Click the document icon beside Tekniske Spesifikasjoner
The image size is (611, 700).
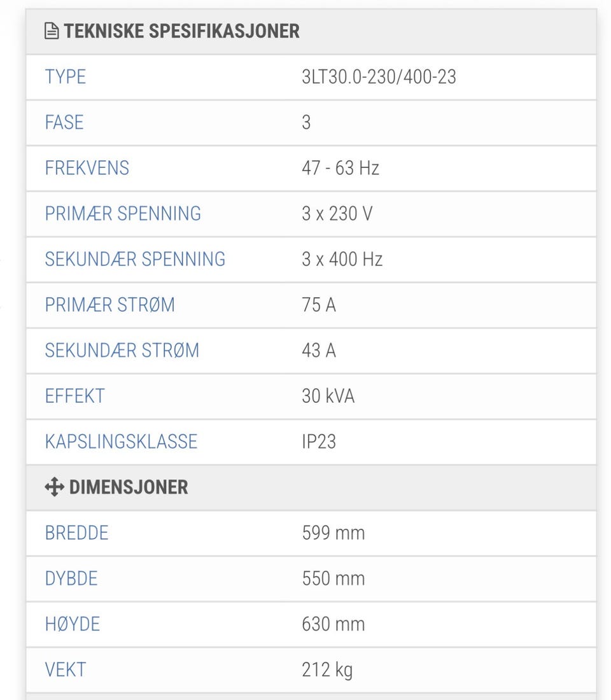(52, 31)
